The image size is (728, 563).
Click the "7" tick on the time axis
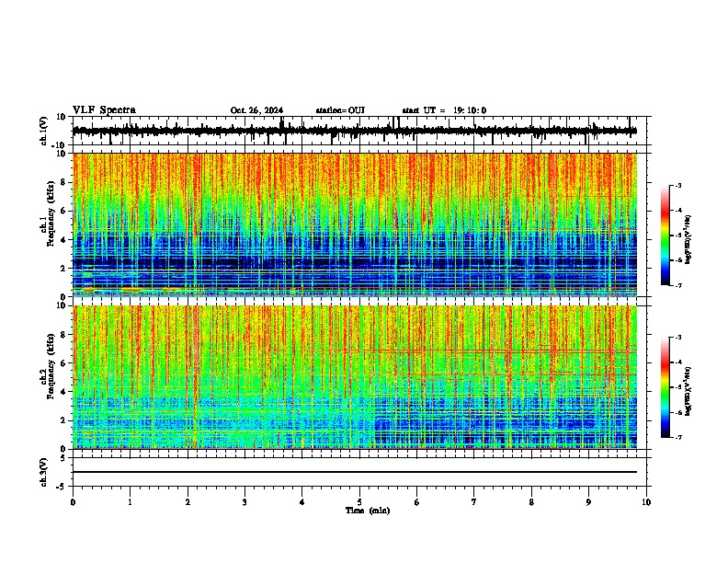click(x=474, y=502)
